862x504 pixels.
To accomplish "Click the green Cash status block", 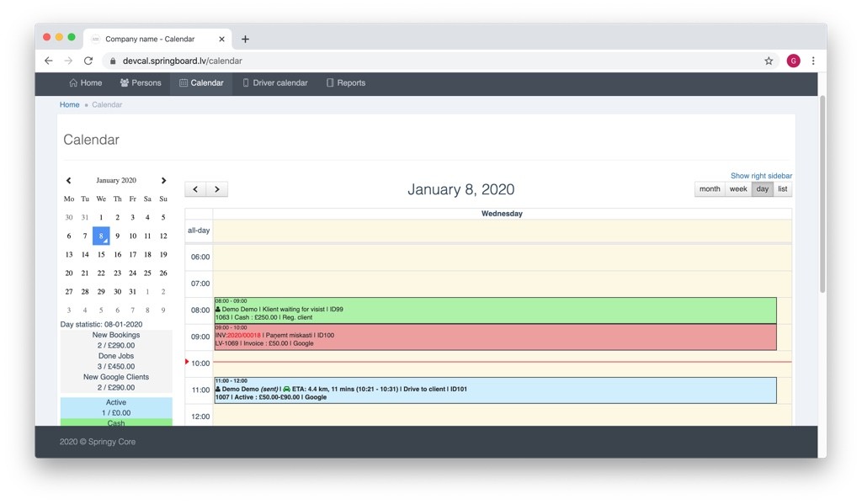I will click(x=116, y=422).
